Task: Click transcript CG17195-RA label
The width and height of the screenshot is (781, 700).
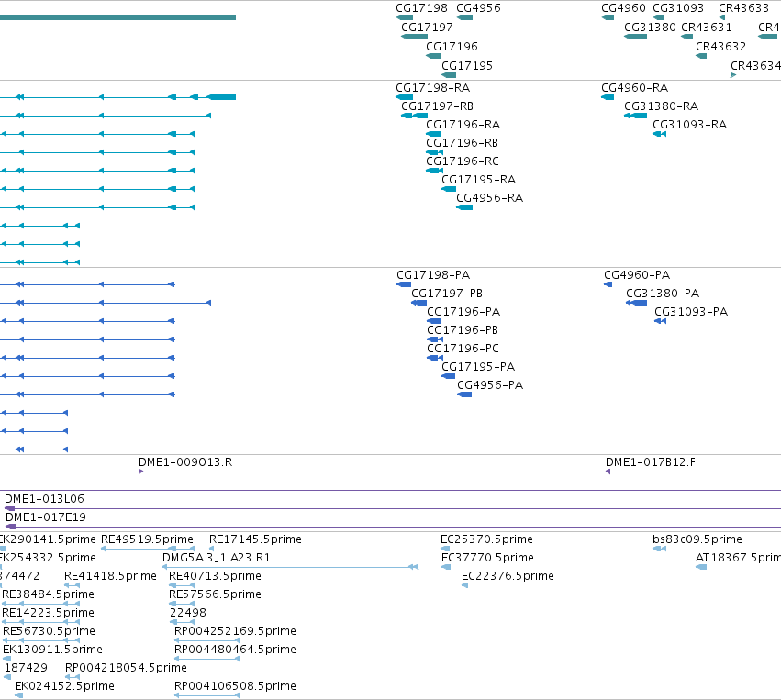Action: [479, 179]
